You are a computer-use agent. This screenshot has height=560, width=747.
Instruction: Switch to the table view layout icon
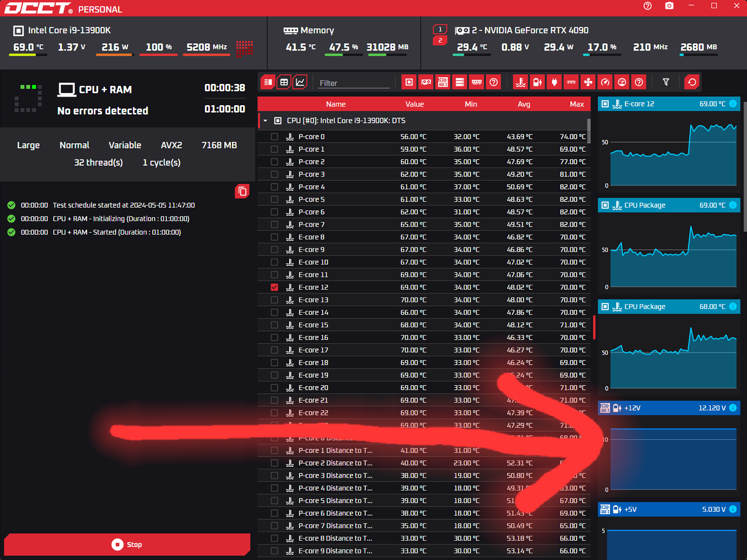284,82
